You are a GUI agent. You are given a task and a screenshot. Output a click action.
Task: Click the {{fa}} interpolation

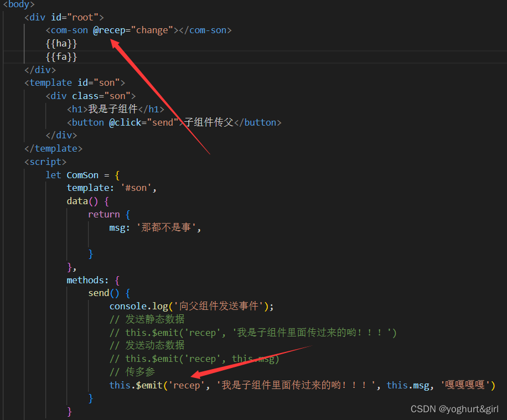pyautogui.click(x=61, y=57)
